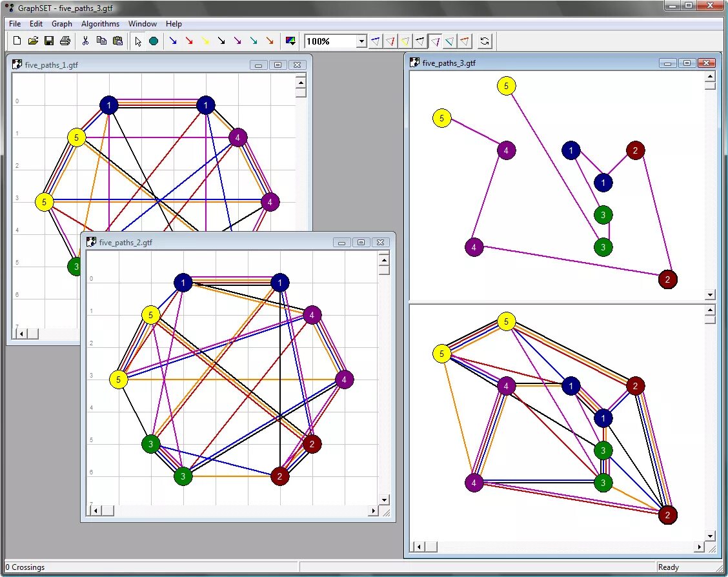Viewport: 728px width, 577px height.
Task: Choose the teal edge arrow tool
Action: coord(254,41)
